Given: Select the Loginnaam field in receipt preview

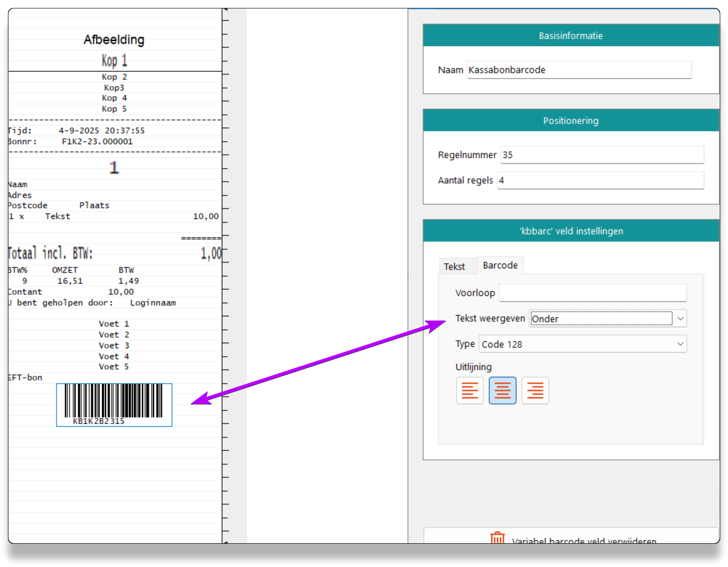Looking at the screenshot, I should click(x=153, y=303).
